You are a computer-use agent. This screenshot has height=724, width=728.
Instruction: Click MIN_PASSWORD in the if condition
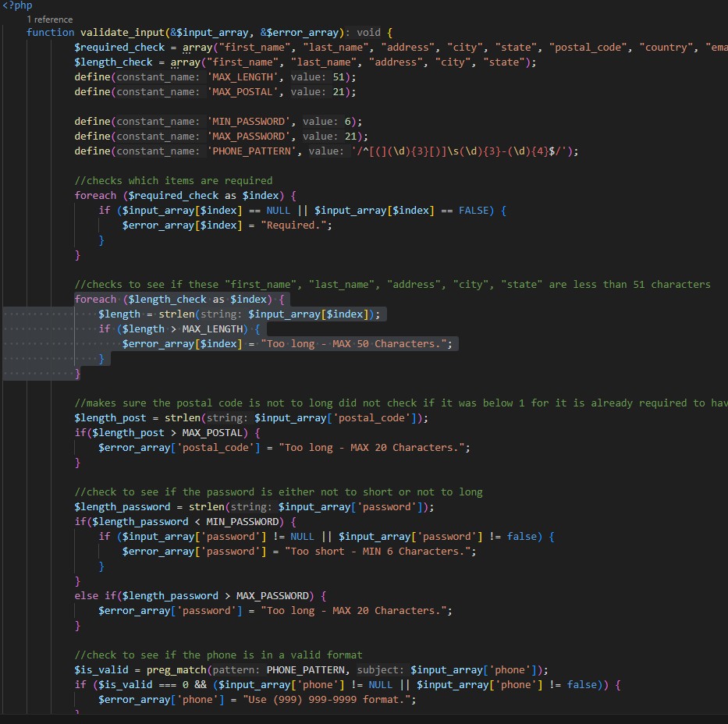tap(243, 522)
